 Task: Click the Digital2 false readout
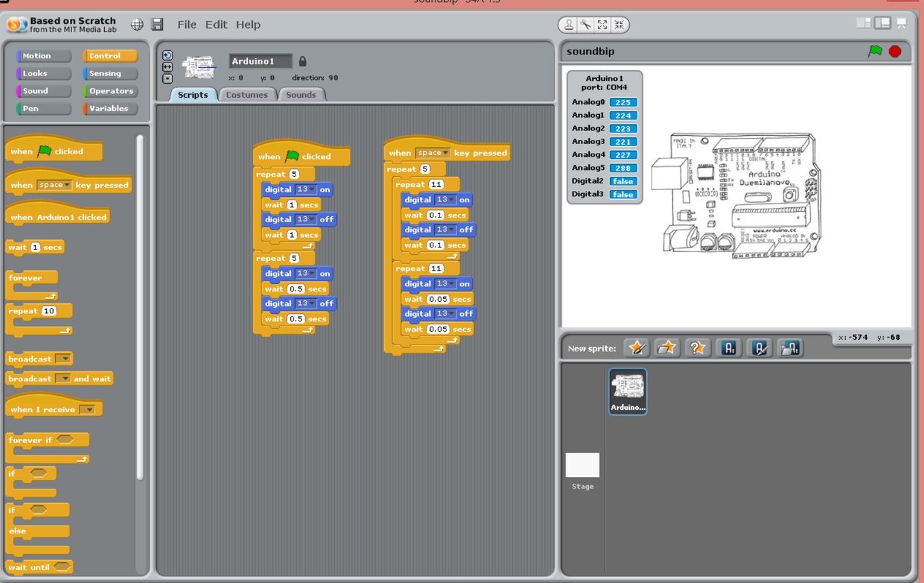click(x=623, y=181)
